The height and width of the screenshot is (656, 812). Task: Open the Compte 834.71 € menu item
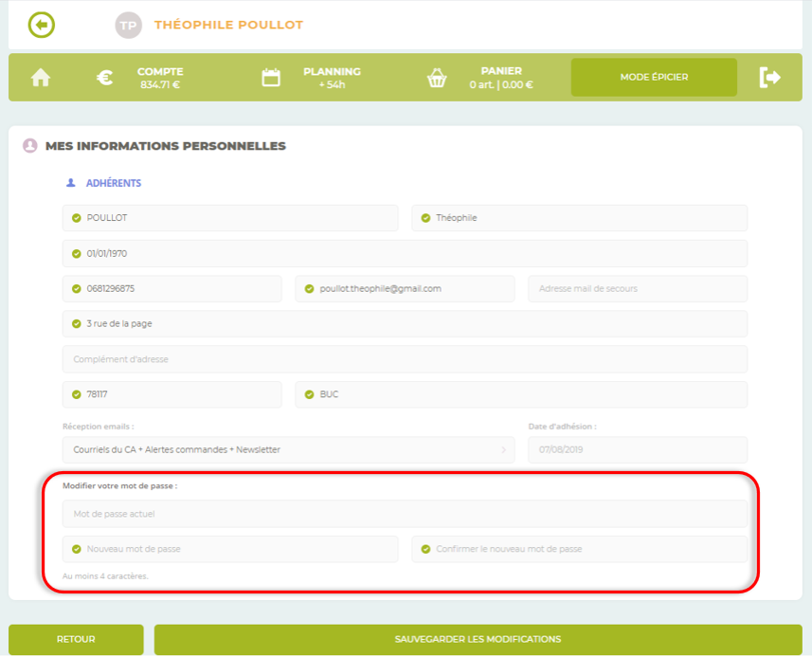click(x=160, y=78)
